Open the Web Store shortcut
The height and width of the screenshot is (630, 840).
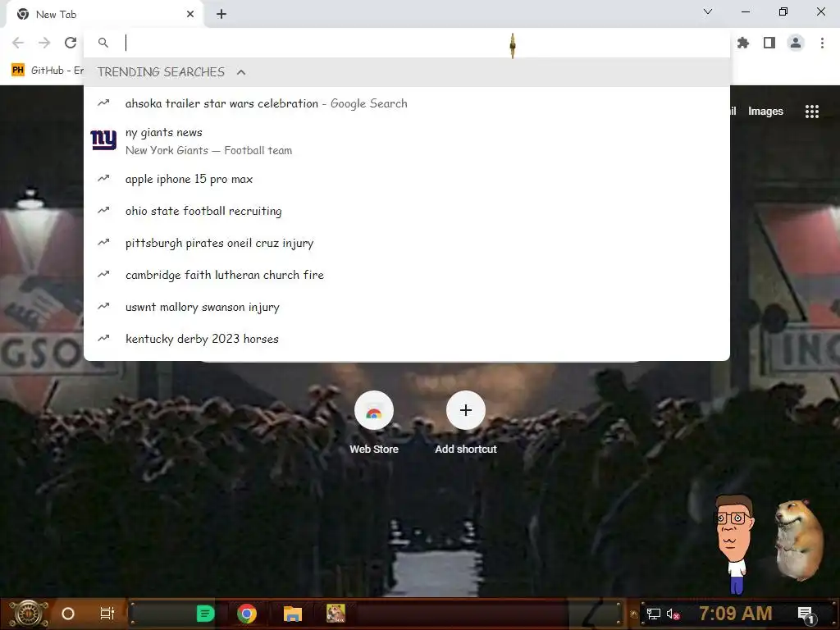tap(374, 422)
